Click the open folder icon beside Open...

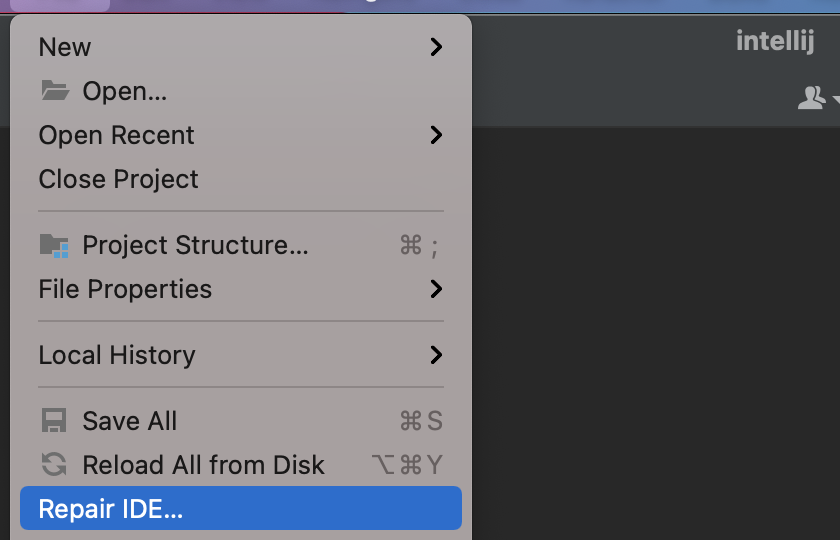pos(55,91)
